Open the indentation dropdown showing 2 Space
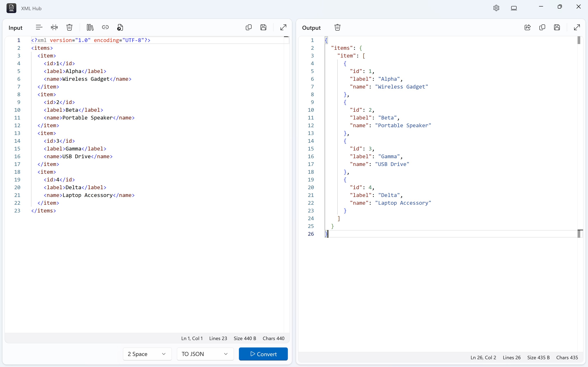 tap(147, 354)
